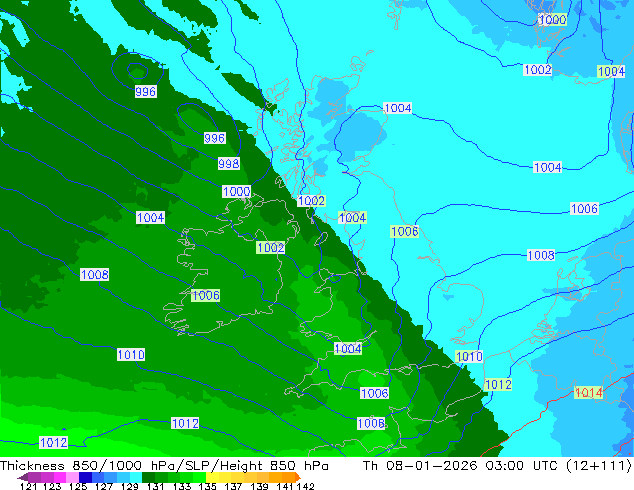Click the legend value 121
This screenshot has height=490, width=634.
tap(28, 486)
